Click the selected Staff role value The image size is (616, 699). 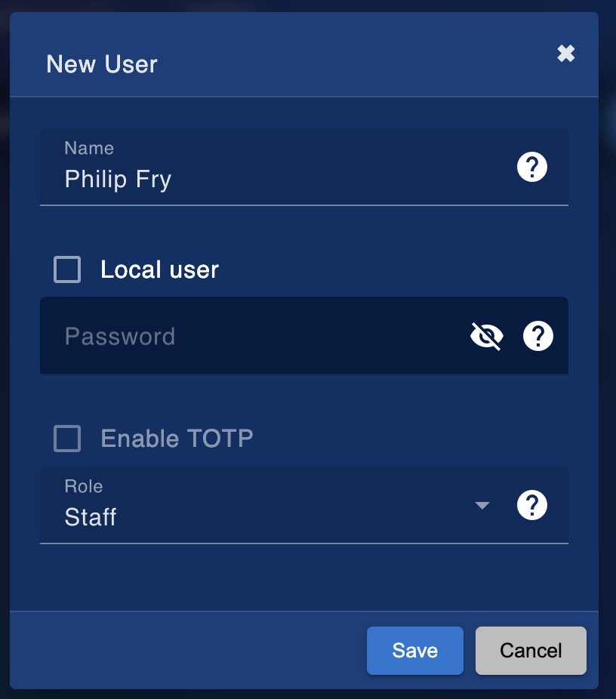[x=91, y=517]
